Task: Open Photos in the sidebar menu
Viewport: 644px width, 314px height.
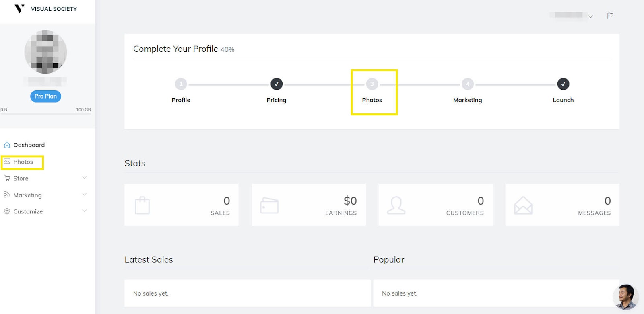Action: click(x=23, y=162)
